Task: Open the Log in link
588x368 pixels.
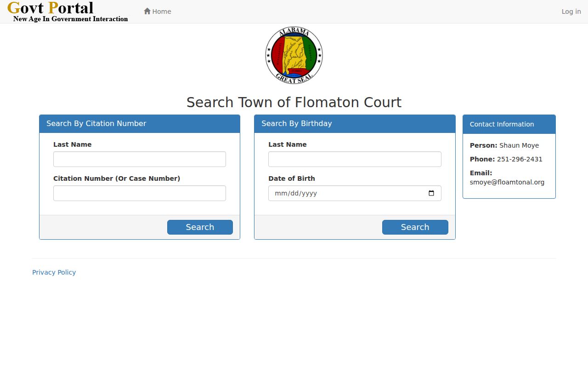Action: point(571,11)
